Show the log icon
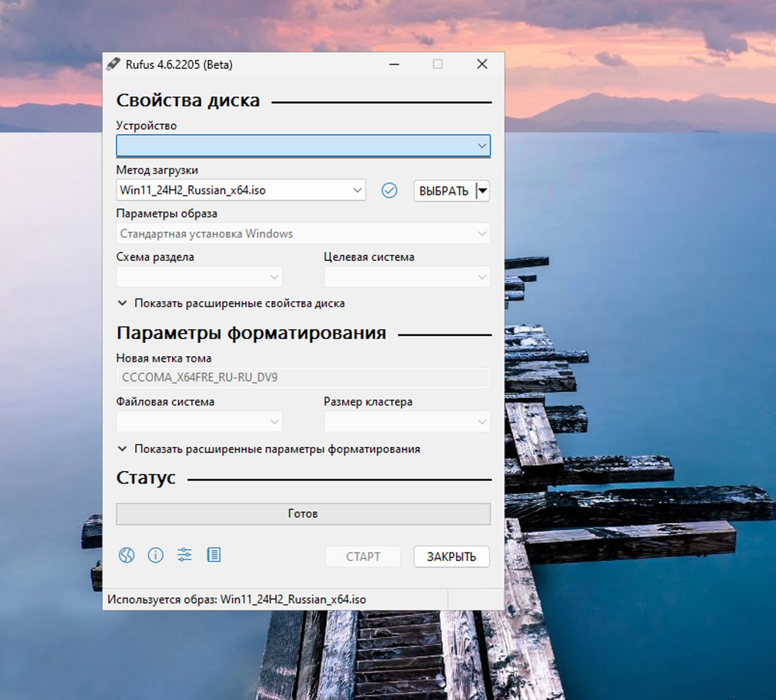 click(x=214, y=554)
